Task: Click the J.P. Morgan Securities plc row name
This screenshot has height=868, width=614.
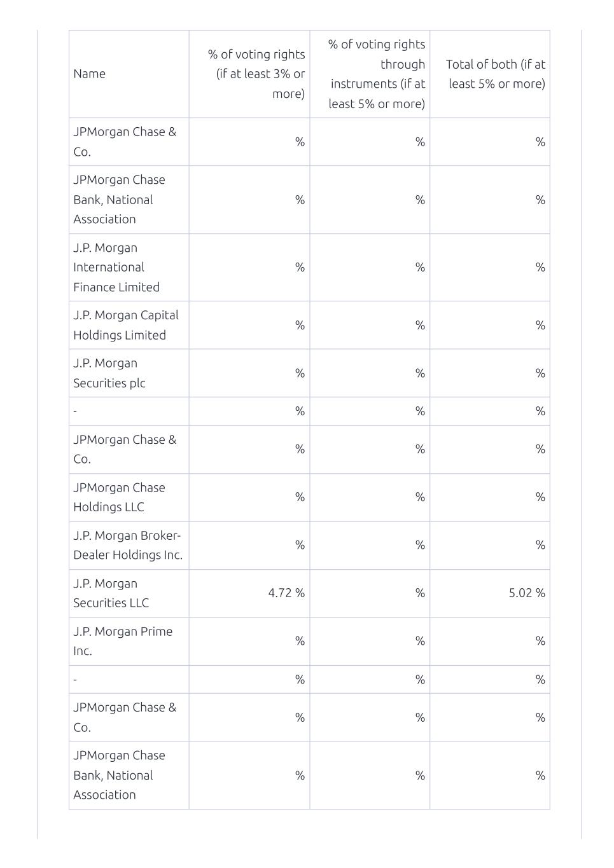Action: (x=109, y=373)
